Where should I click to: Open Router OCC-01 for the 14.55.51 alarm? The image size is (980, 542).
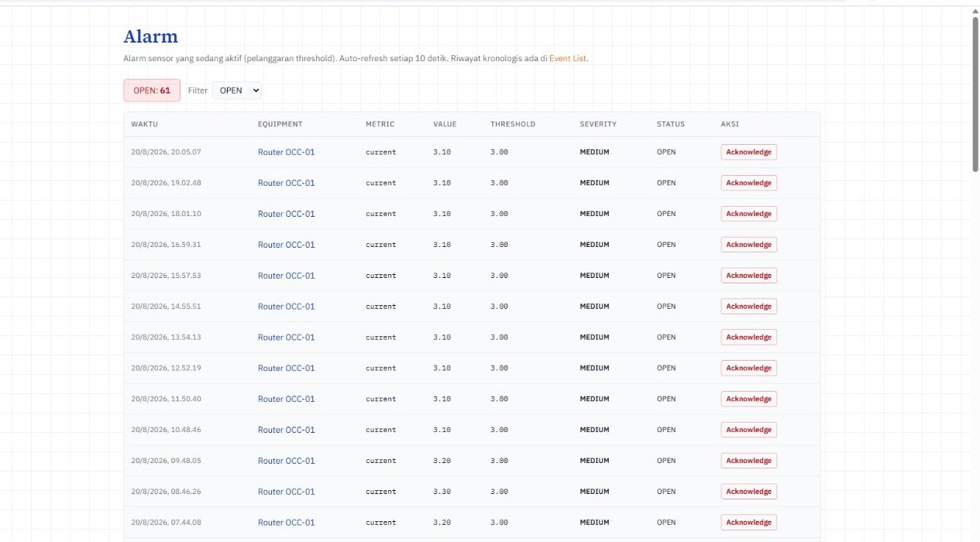tap(287, 307)
